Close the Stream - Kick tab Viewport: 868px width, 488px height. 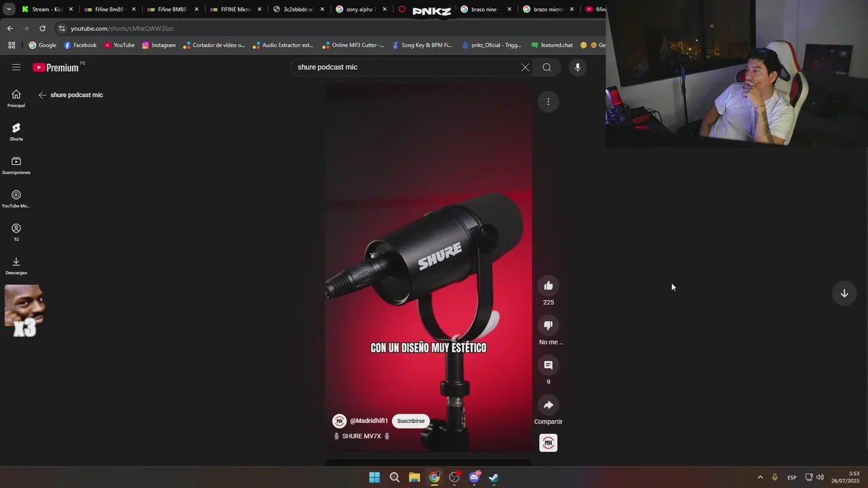(x=71, y=9)
